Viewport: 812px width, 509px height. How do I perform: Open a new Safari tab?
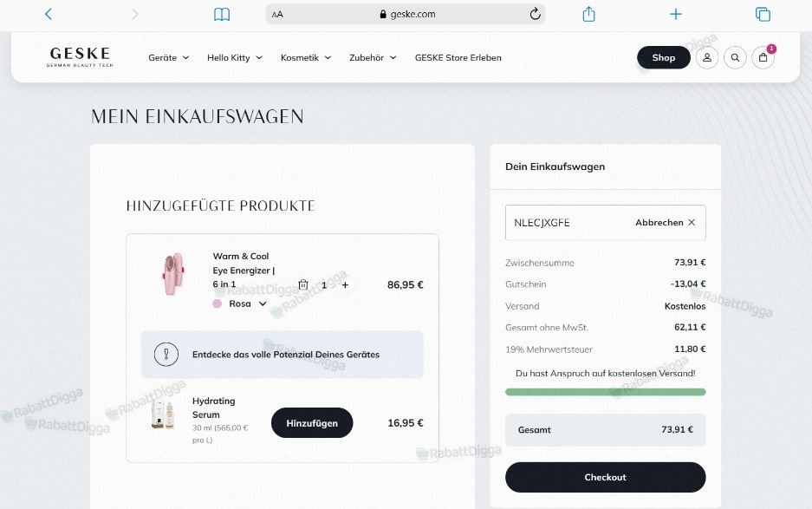coord(676,14)
